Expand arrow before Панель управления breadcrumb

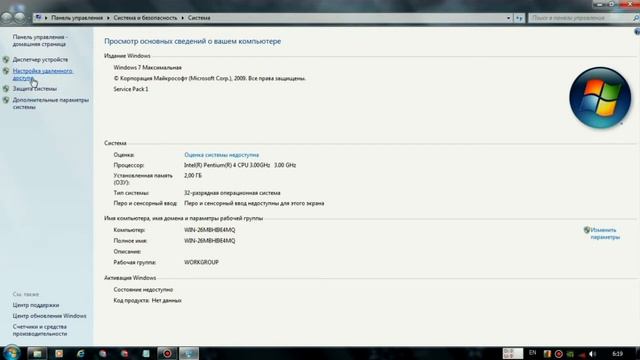click(46, 18)
